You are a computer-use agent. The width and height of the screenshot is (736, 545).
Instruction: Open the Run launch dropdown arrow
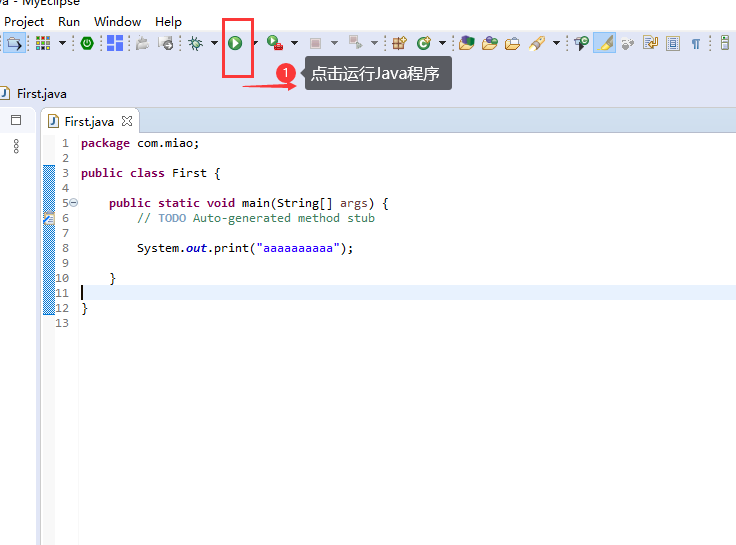tap(255, 43)
